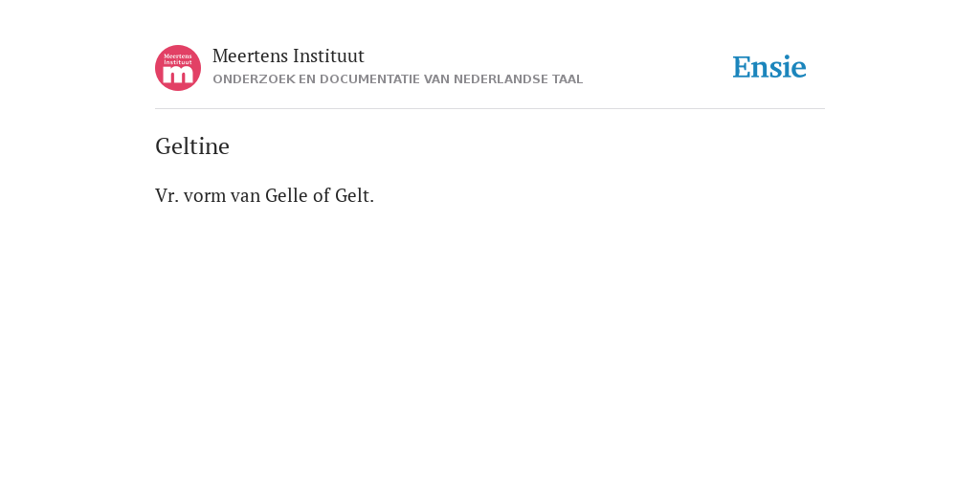Click the word of between Gelle and Gelt
Screen dimensions: 980x490
point(322,195)
